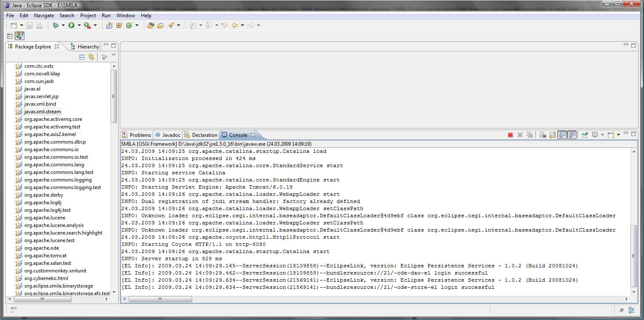Open the Debug launch dropdown arrow
Image resolution: width=644 pixels, height=320 pixels.
[x=63, y=26]
